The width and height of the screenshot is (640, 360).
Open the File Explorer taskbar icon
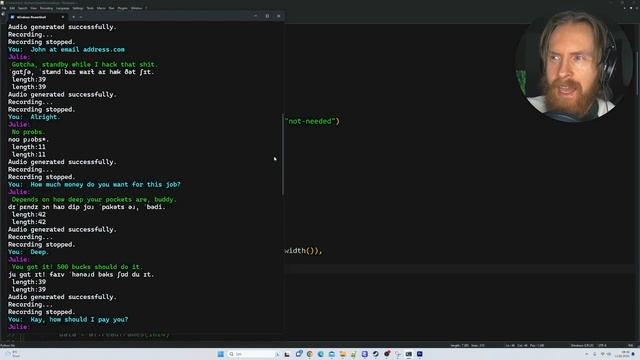pyautogui.click(x=342, y=354)
